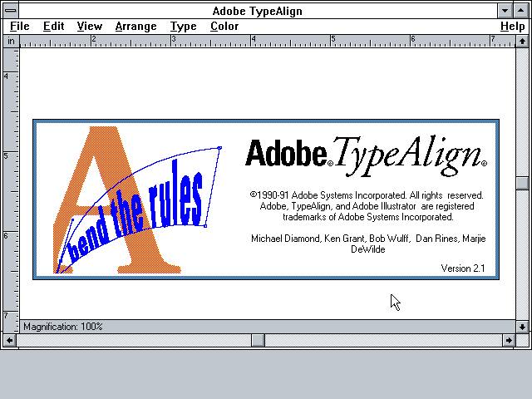The image size is (532, 399).
Task: Click the Magnification: 100% status text
Action: coord(63,327)
